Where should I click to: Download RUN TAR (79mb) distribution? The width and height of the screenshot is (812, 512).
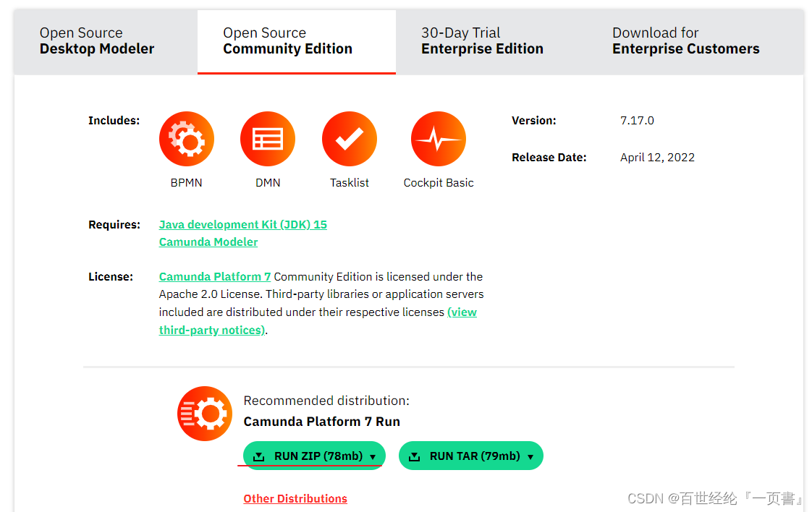[x=470, y=456]
